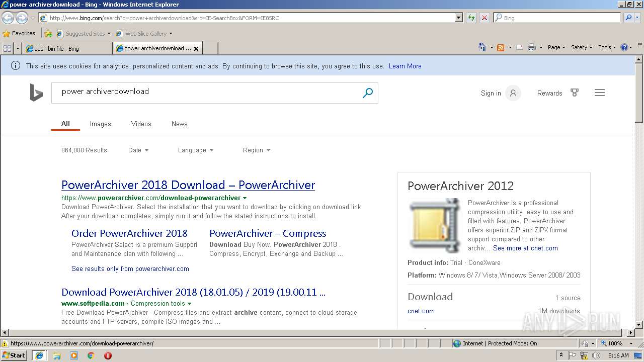Viewport: 644px width, 362px height.
Task: Click the browser Forward arrow button
Action: (22, 18)
